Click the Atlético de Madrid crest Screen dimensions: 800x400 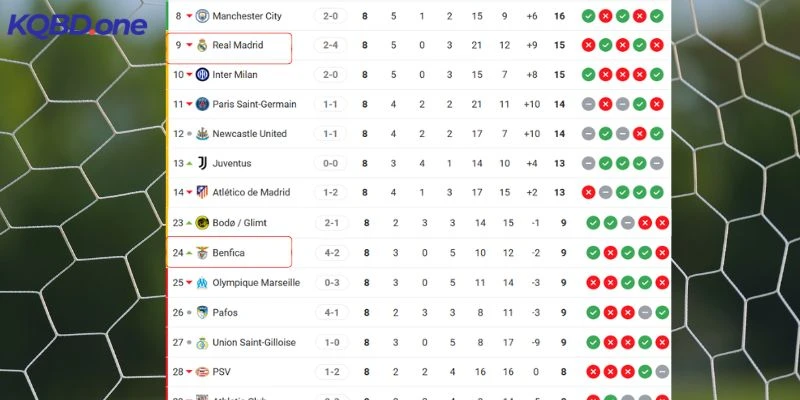pos(202,193)
